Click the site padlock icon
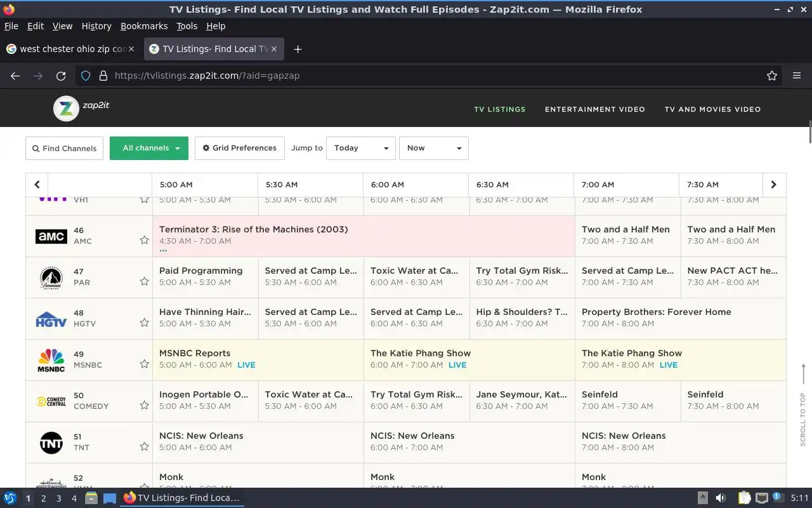Screen dimensions: 812x508 tap(103, 76)
